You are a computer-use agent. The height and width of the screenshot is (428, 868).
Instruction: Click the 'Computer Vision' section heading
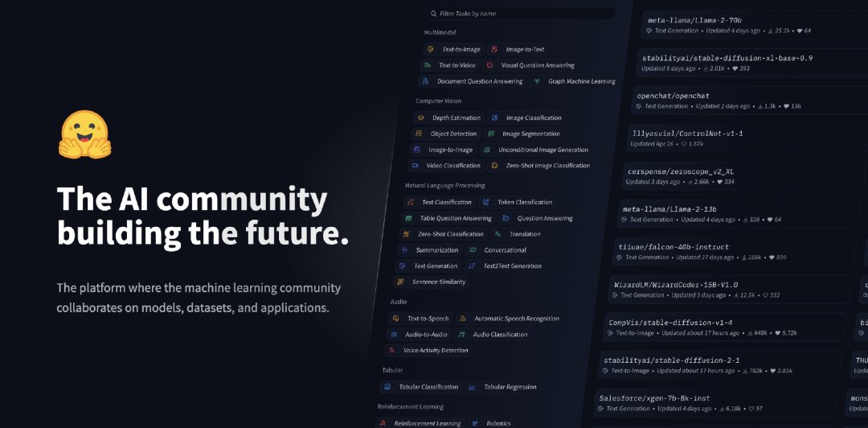[x=439, y=101]
